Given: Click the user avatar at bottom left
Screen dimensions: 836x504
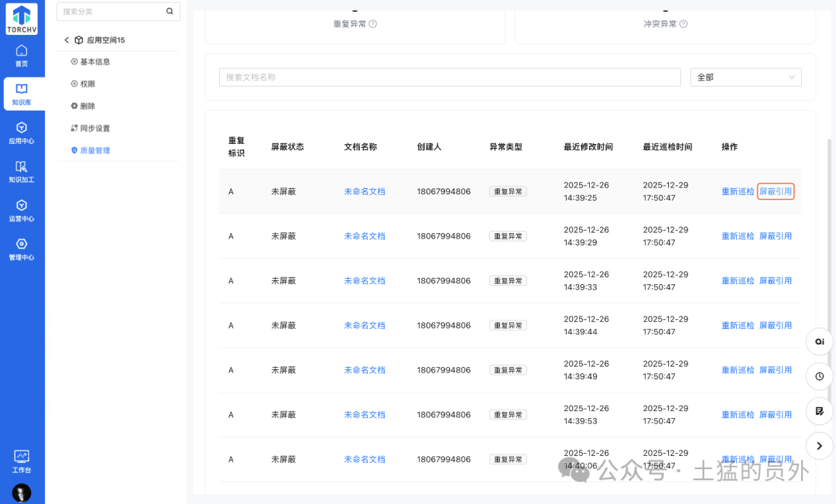Looking at the screenshot, I should pos(22,493).
